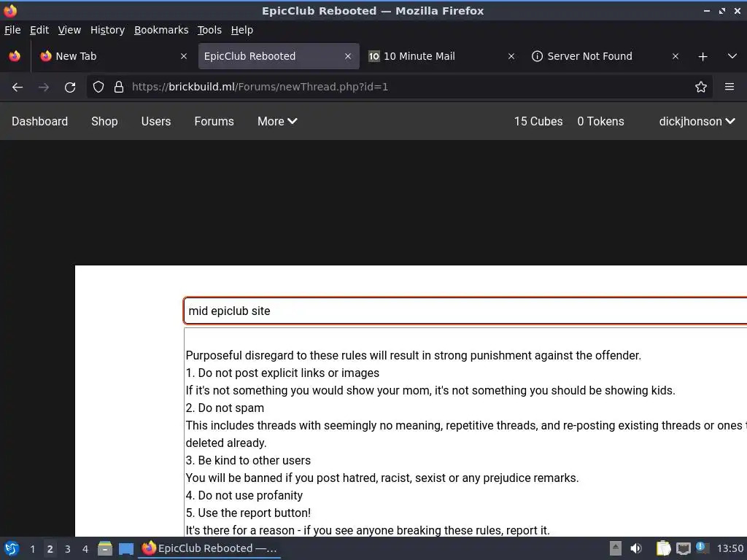747x560 pixels.
Task: Open the network monitor tray icon
Action: coord(683,549)
